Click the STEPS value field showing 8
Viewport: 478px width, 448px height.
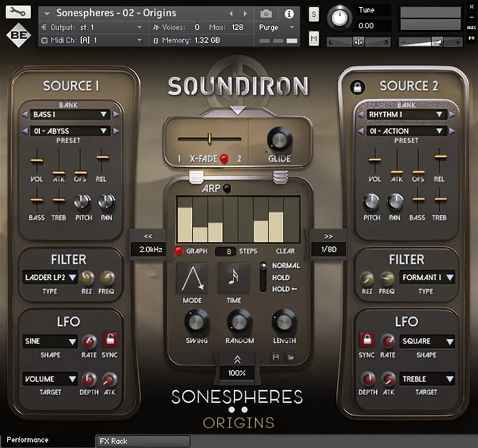[x=224, y=251]
